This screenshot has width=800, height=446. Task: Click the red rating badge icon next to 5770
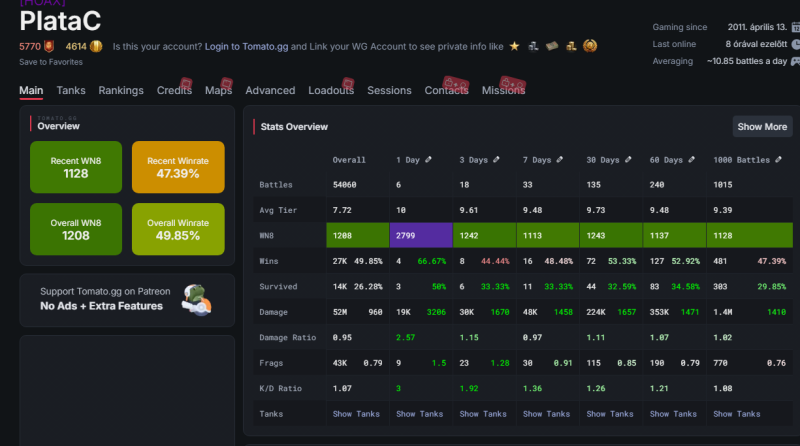coord(49,46)
